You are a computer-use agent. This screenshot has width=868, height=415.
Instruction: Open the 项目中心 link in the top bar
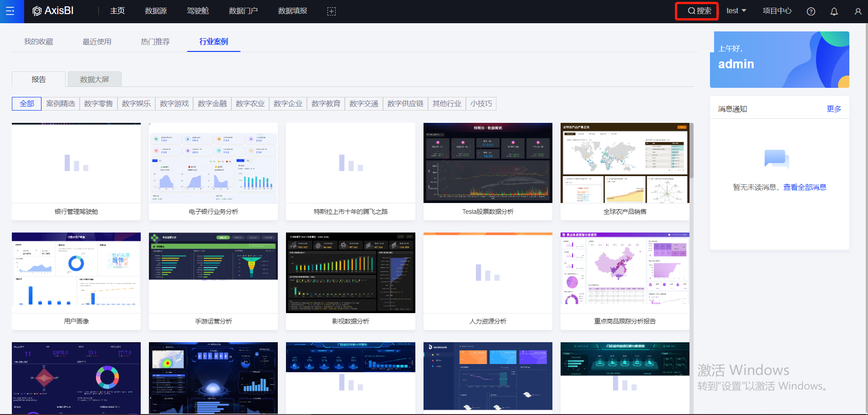(x=777, y=11)
